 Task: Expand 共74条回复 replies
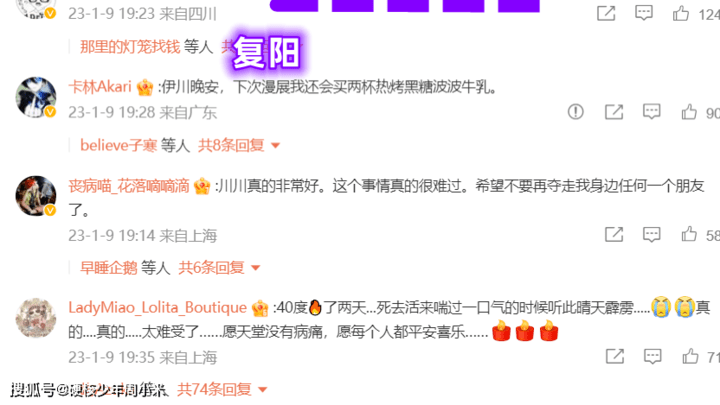pyautogui.click(x=222, y=389)
